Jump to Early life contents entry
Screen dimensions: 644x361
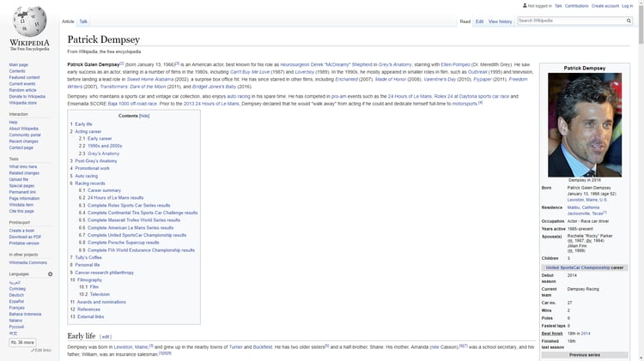pos(83,124)
